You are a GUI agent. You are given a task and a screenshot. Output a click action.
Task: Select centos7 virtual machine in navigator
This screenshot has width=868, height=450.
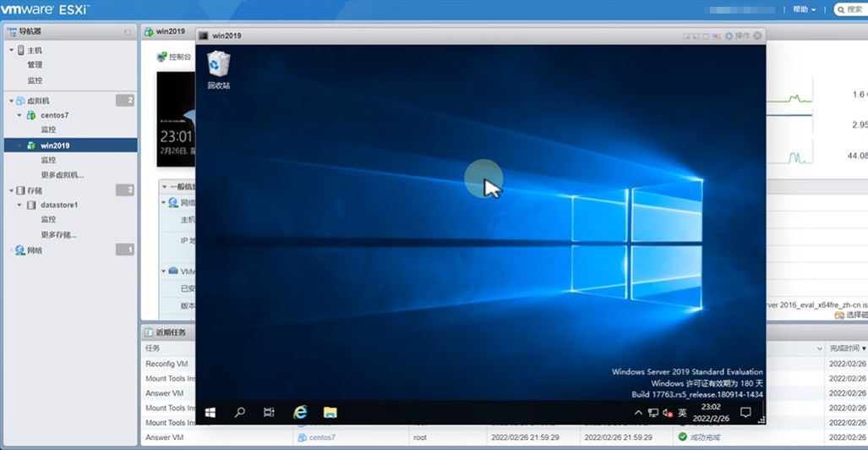pos(54,115)
